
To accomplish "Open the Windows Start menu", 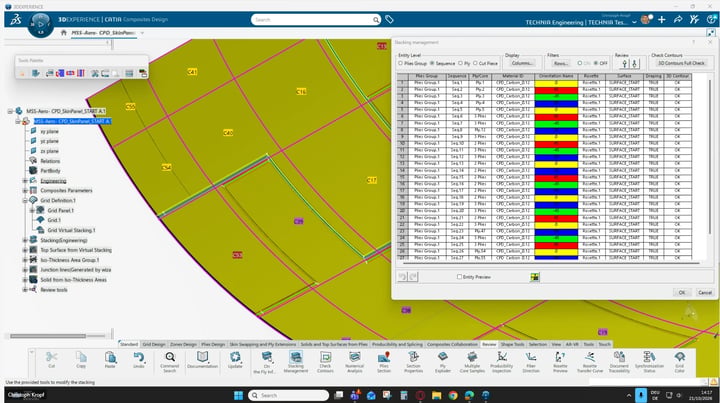I will tap(238, 395).
